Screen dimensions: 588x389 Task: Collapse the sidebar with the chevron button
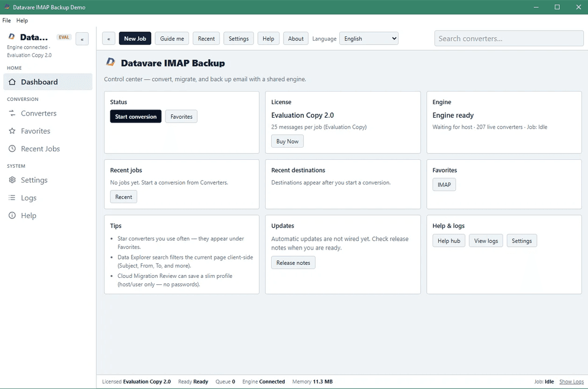[82, 39]
